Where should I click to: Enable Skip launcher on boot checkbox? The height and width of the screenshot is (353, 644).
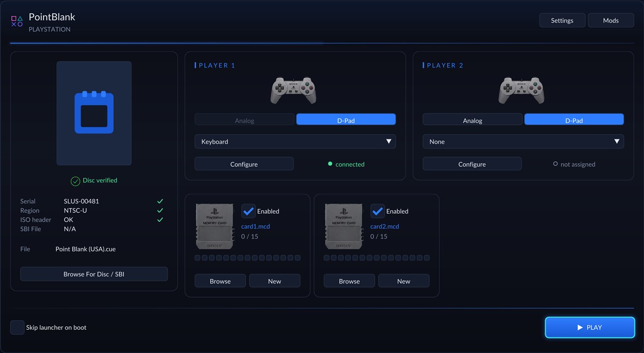(x=17, y=327)
